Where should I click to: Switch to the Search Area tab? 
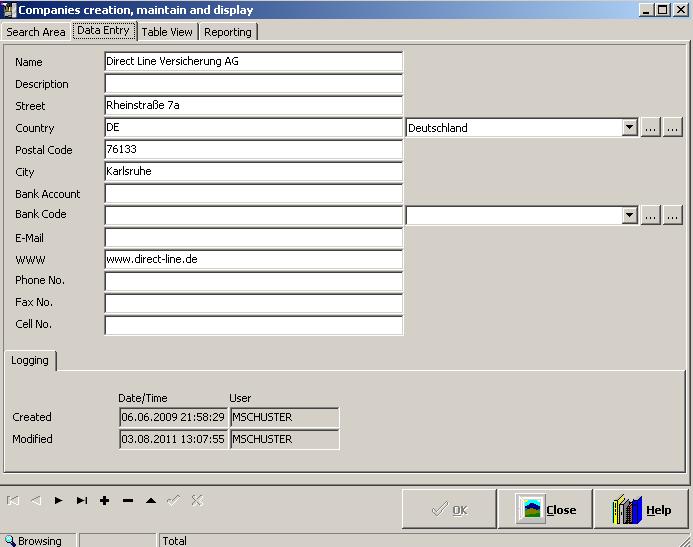click(x=36, y=32)
